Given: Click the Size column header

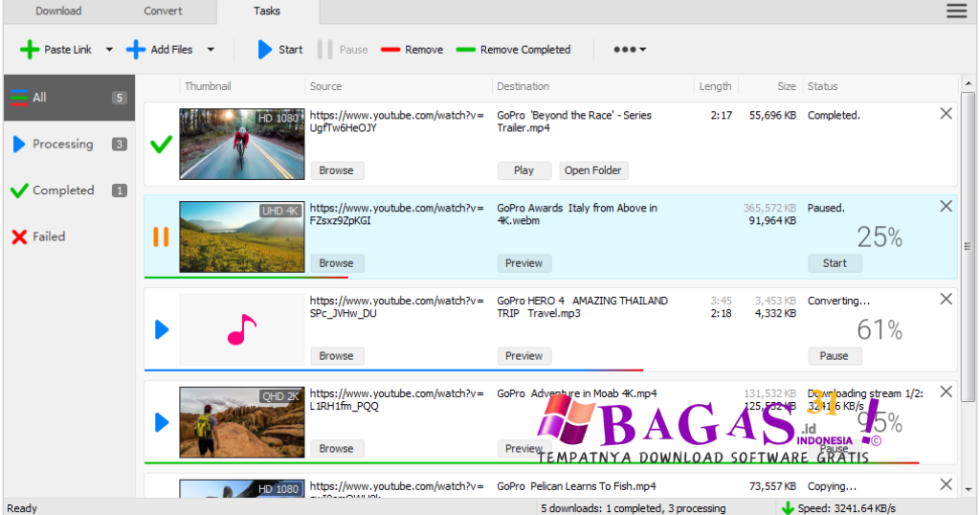Looking at the screenshot, I should point(787,86).
